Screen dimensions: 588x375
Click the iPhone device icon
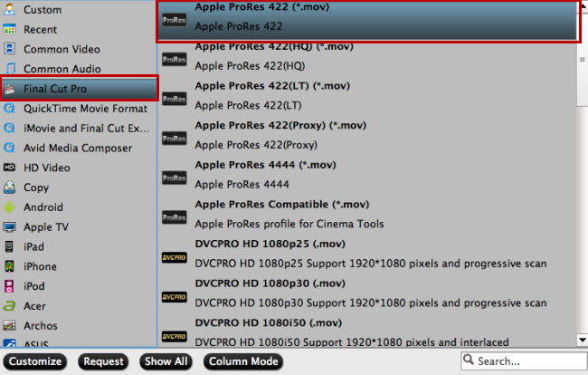pos(9,266)
